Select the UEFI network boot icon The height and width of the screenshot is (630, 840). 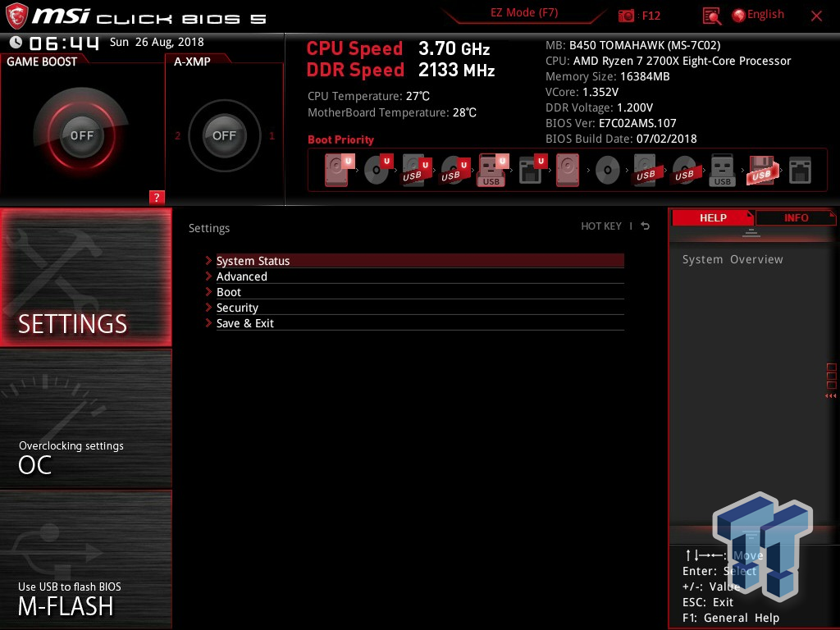click(x=532, y=171)
